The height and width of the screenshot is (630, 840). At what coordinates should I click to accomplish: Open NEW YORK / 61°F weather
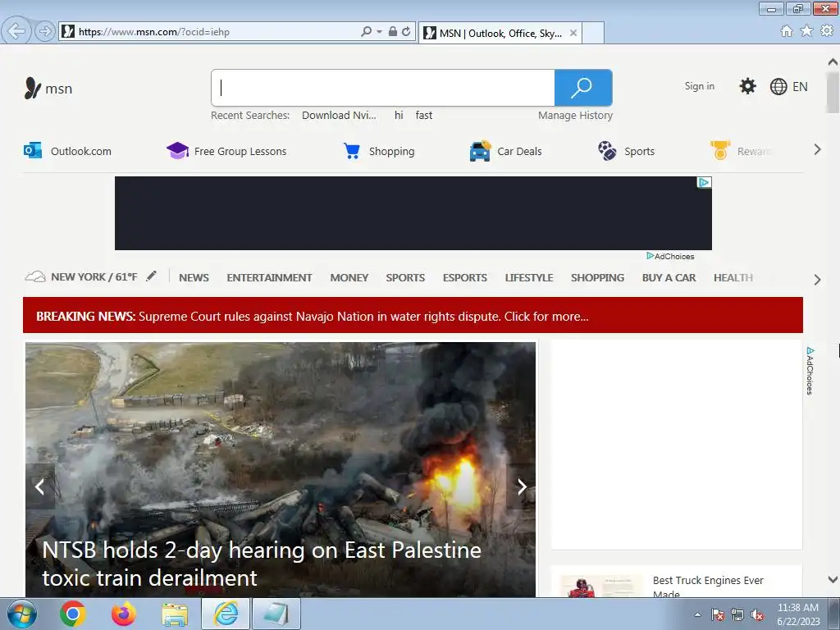point(81,277)
